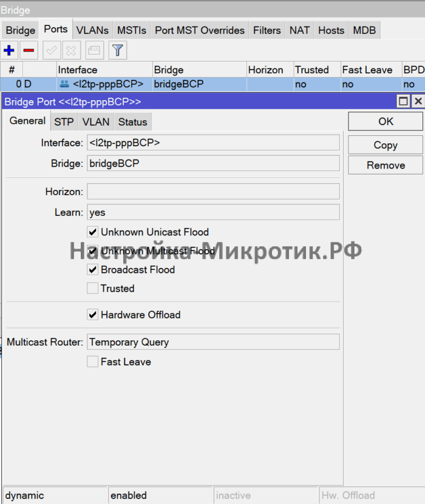Open the VLANs tab
The width and height of the screenshot is (425, 504).
(x=92, y=30)
